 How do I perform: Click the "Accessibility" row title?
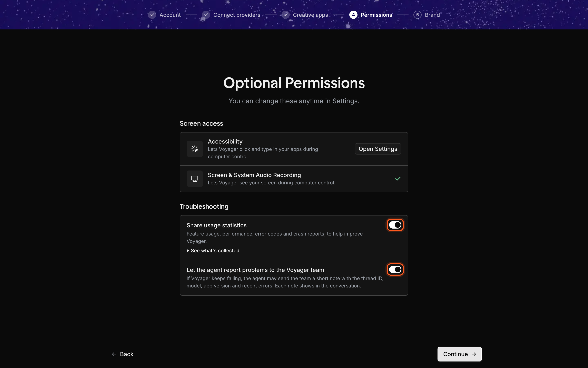click(225, 141)
